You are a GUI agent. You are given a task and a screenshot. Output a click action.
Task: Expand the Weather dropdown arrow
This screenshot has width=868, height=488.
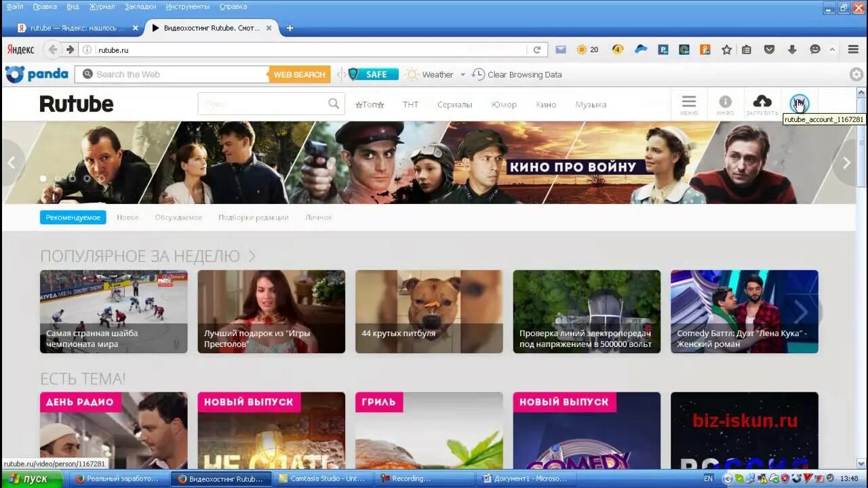[463, 75]
